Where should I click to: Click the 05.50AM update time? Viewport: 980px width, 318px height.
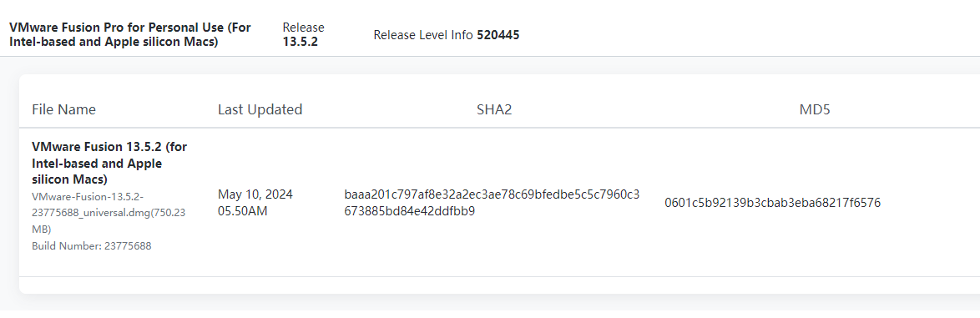click(243, 211)
